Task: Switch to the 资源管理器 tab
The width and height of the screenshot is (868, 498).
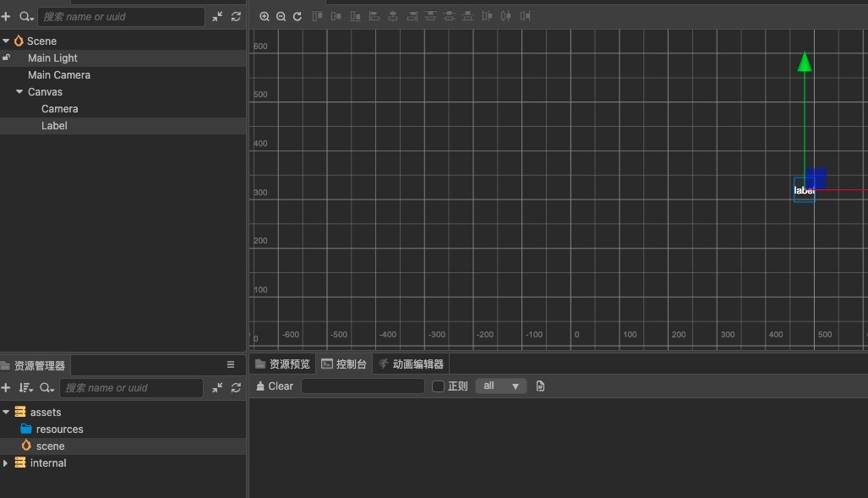Action: [x=35, y=365]
